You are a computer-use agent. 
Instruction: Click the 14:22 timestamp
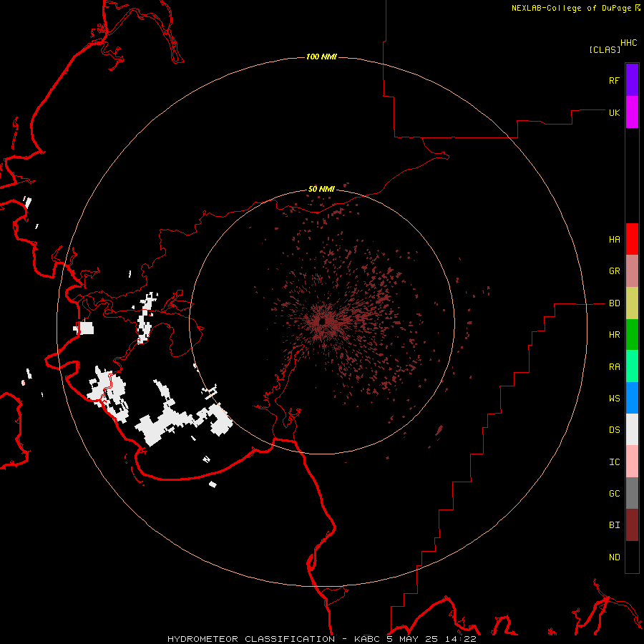[x=460, y=639]
